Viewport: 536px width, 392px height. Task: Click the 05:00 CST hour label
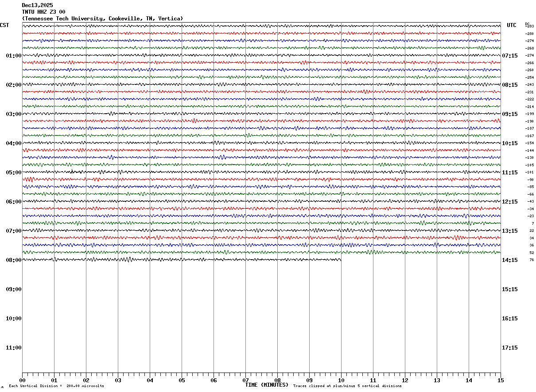click(x=14, y=173)
